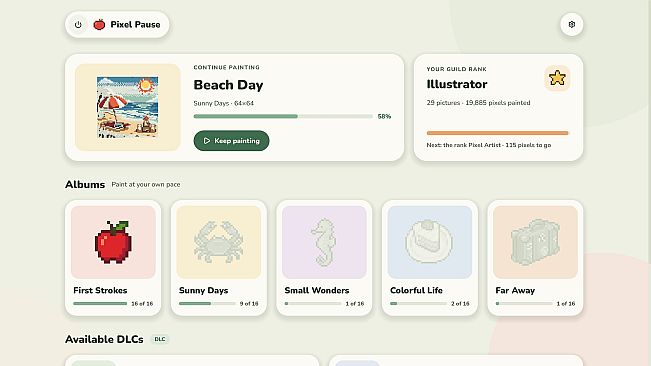The image size is (651, 366).
Task: Open the Sunny Days album label
Action: (x=203, y=290)
